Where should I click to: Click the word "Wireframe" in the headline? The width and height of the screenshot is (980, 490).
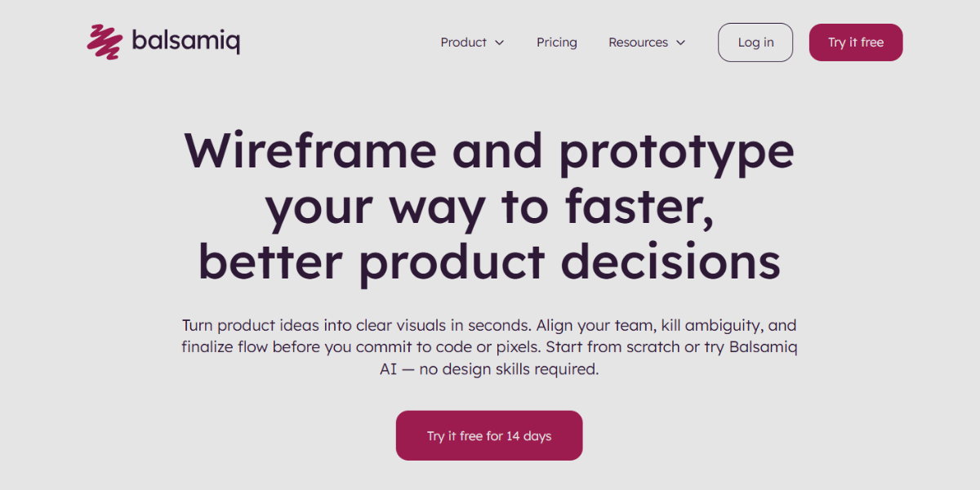[x=310, y=150]
